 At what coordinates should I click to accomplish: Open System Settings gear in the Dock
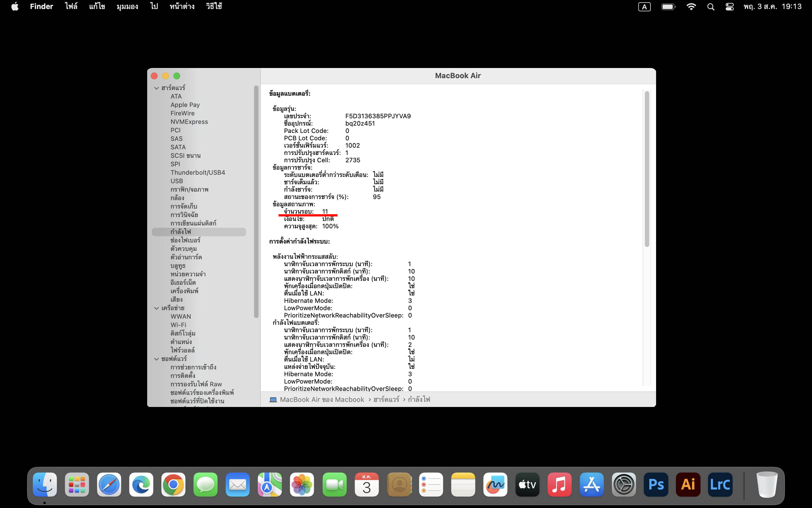pyautogui.click(x=624, y=484)
